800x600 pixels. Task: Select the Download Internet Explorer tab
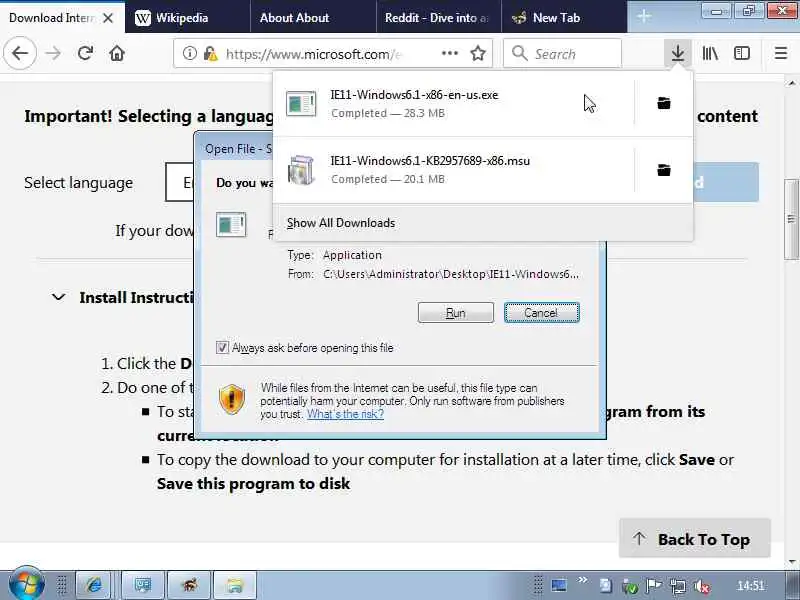pos(62,17)
